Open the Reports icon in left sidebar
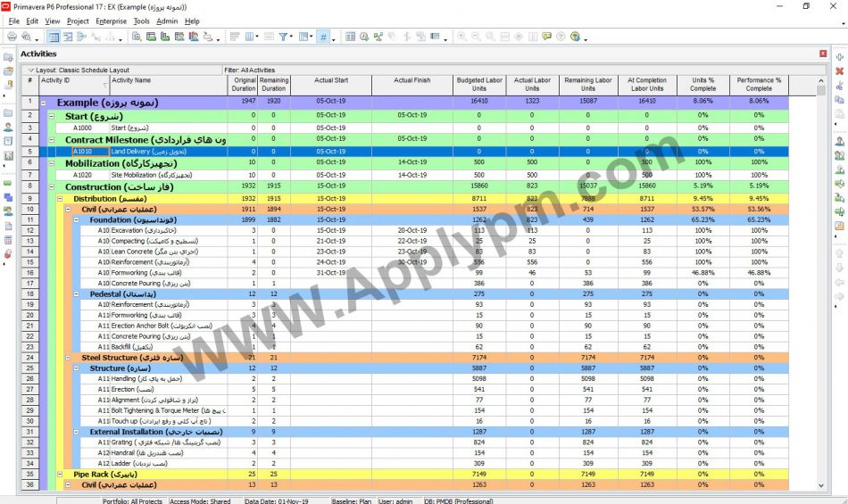Screen dimensions: 848x504 coord(8,142)
